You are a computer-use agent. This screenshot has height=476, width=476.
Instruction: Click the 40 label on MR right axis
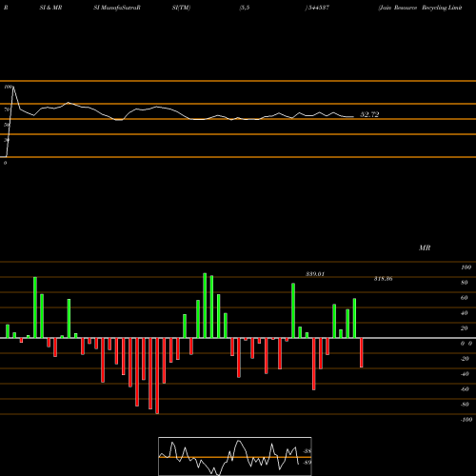tap(465, 313)
